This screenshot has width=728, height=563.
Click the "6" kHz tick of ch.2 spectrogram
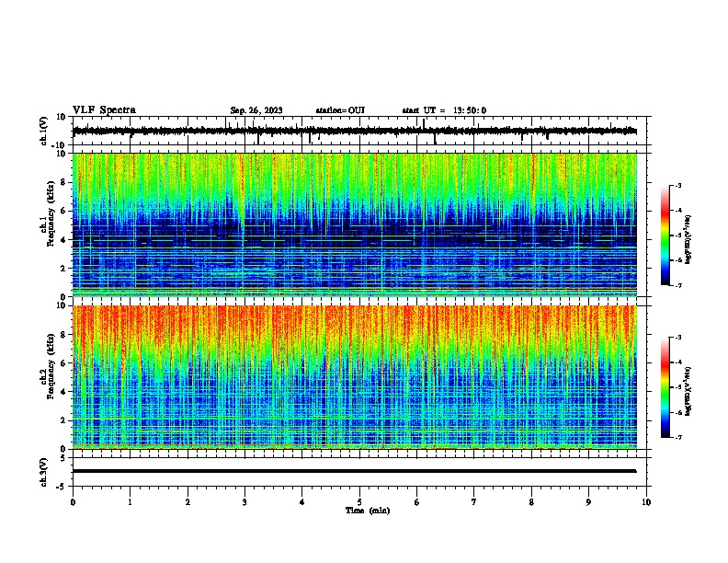(x=64, y=363)
